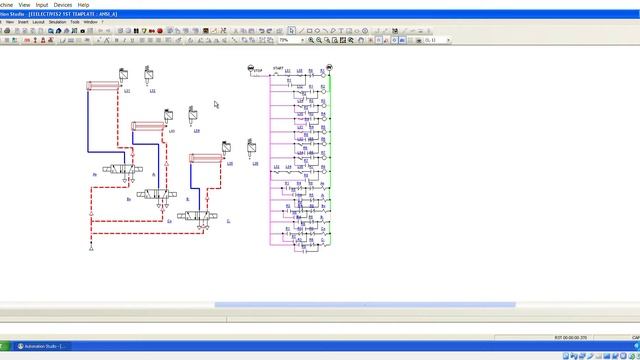Viewport: 640px width, 360px height.
Task: Open the Insert menu
Action: pyautogui.click(x=23, y=22)
